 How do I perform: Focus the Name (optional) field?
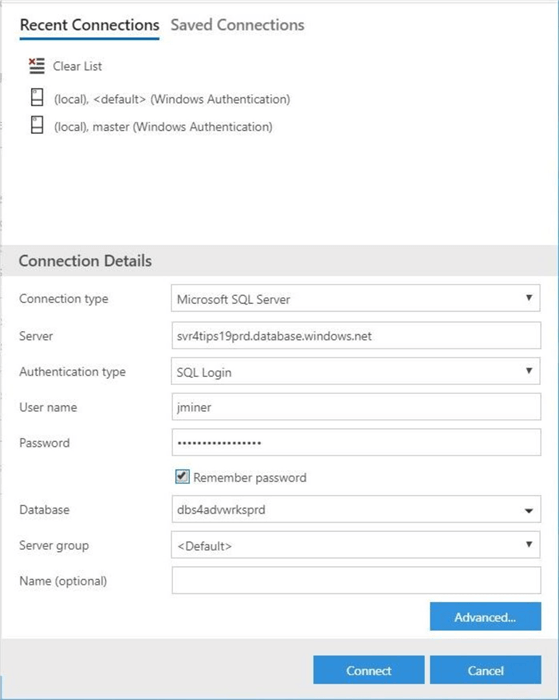pyautogui.click(x=356, y=580)
